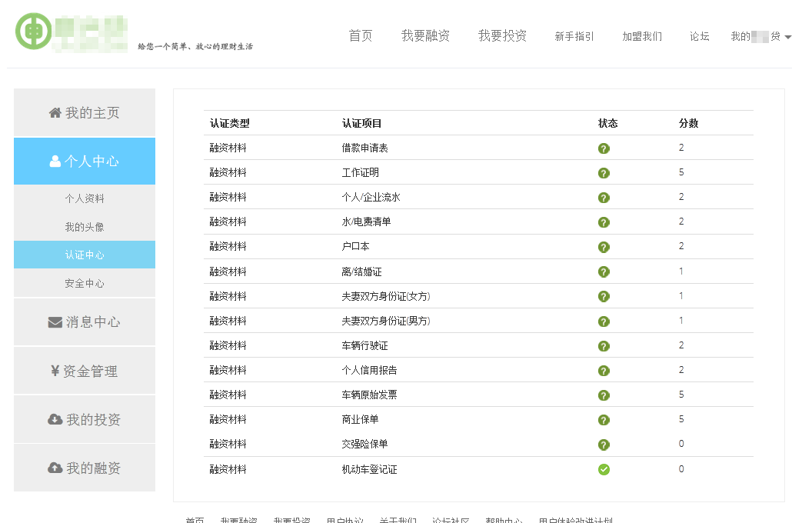Click 水/电费清单 item text
The image size is (812, 523).
[366, 222]
